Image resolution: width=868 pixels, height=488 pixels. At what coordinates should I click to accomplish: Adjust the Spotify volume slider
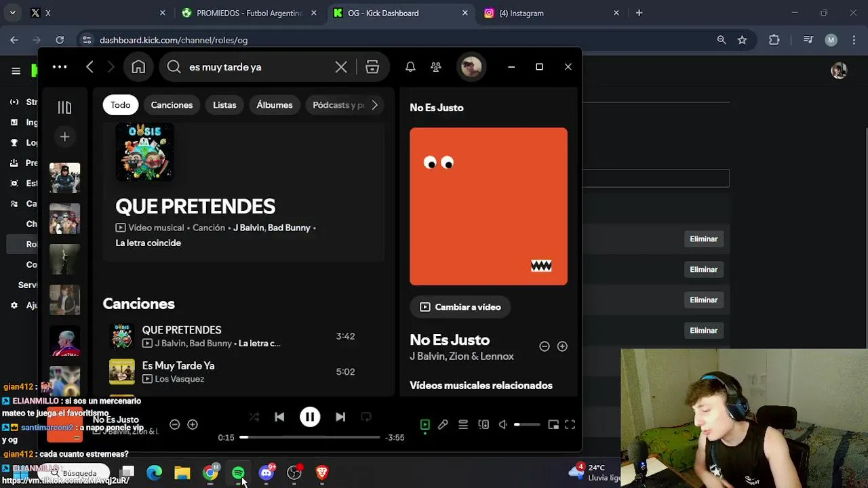(x=527, y=425)
